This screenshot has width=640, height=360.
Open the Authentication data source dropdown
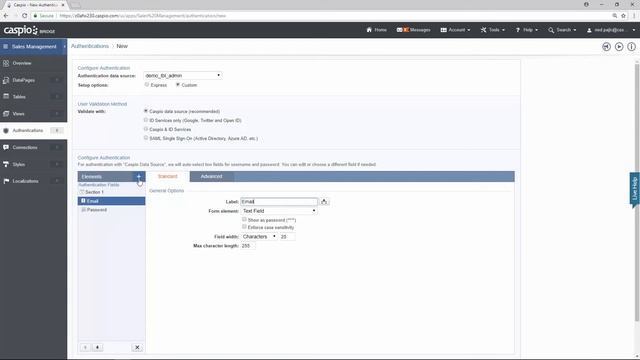click(183, 76)
